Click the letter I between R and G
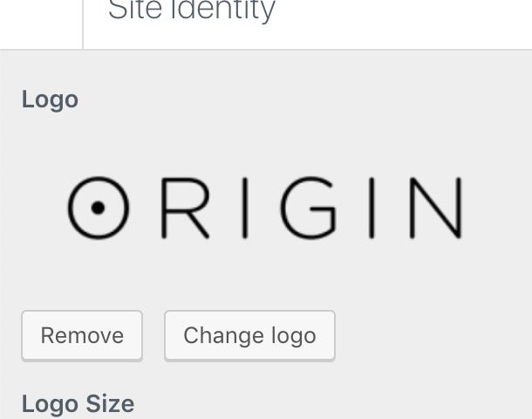Image resolution: width=532 pixels, height=419 pixels. [x=245, y=208]
